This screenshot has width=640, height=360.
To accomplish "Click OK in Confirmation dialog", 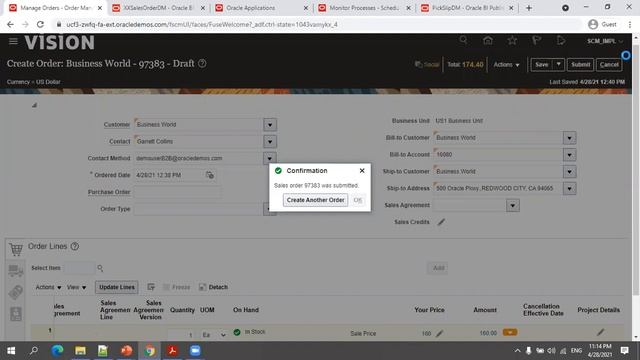I will (358, 200).
